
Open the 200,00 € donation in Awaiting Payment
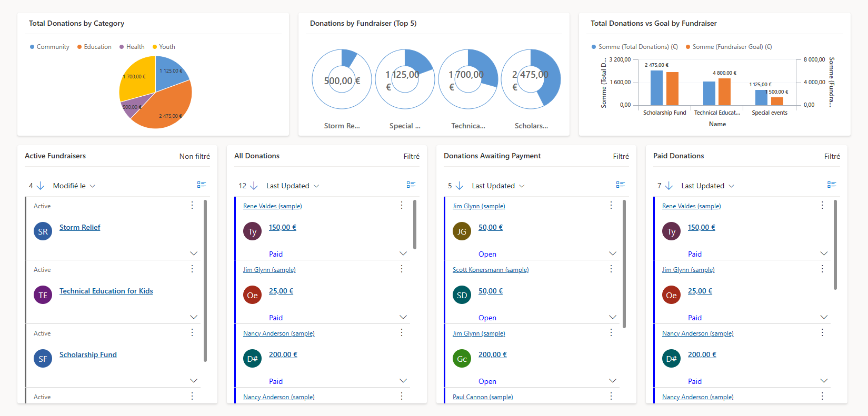pyautogui.click(x=492, y=354)
